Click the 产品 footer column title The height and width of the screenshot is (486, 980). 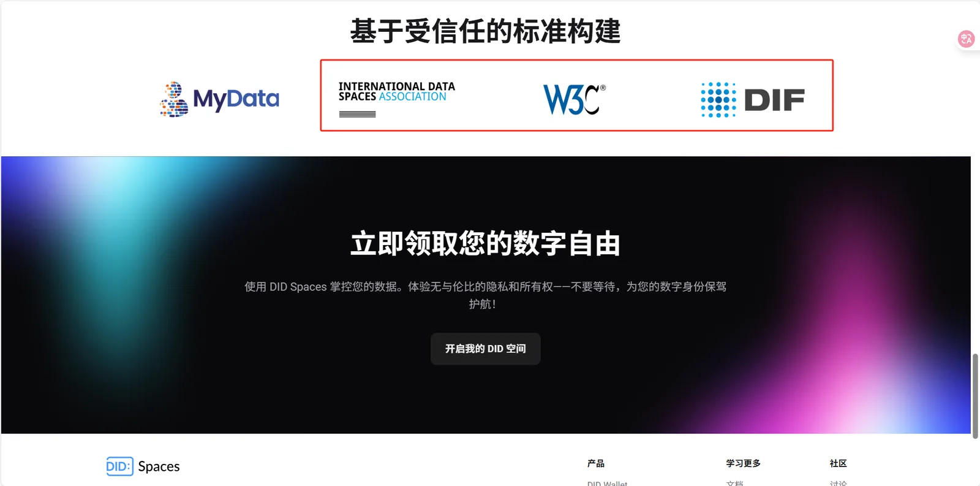596,463
